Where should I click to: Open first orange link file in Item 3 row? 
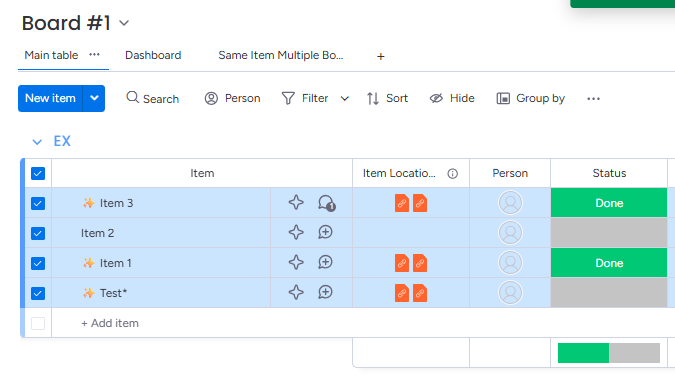coord(402,203)
